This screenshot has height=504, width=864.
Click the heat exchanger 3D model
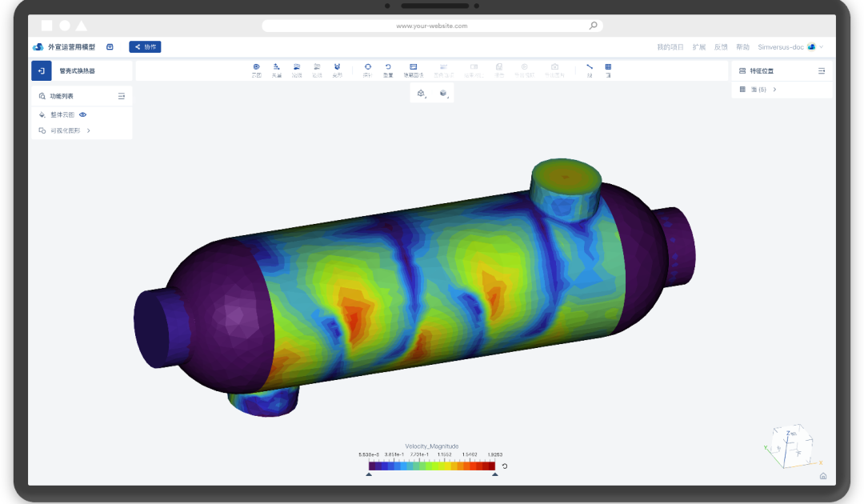(x=414, y=287)
